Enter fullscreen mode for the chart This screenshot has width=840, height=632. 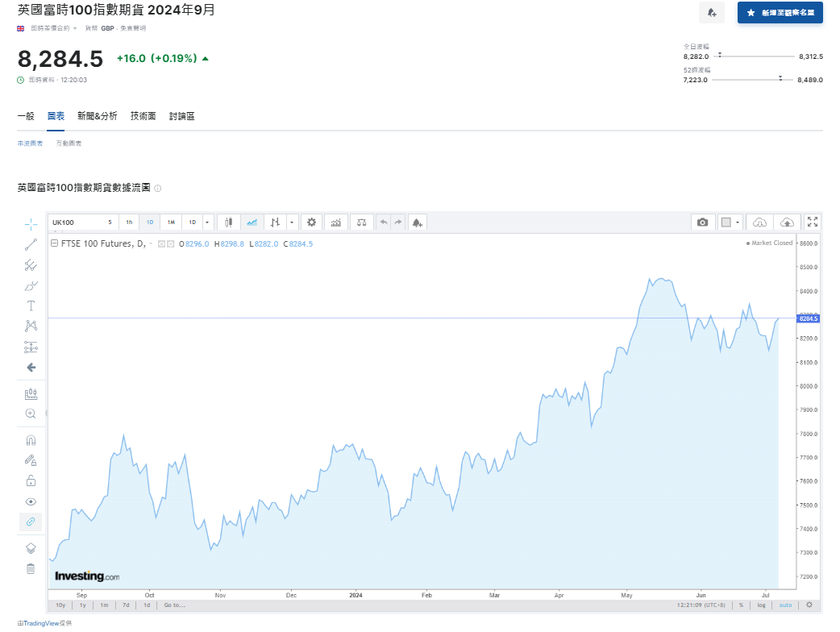click(x=812, y=222)
